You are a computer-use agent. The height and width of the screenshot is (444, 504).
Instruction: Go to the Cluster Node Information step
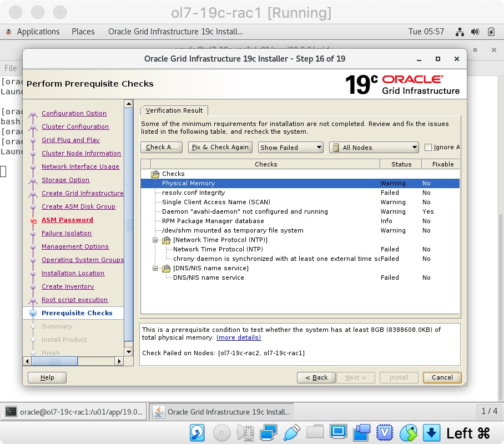click(82, 153)
